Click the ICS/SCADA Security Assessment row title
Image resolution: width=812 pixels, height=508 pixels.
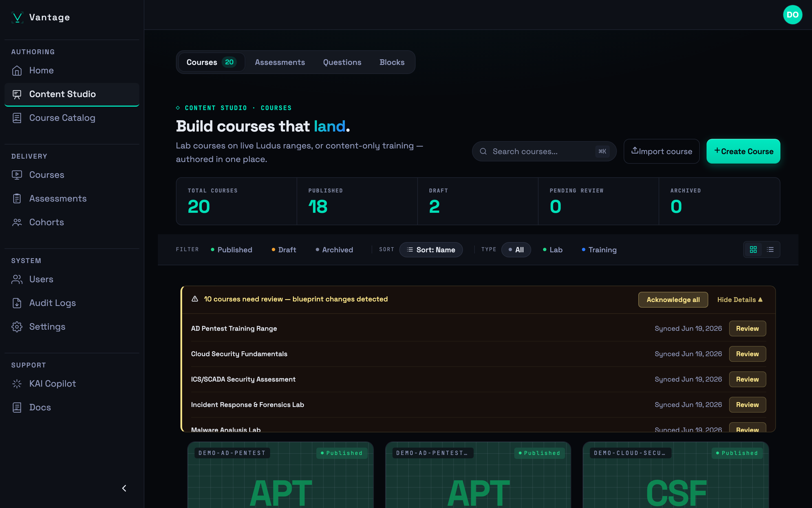pos(243,379)
